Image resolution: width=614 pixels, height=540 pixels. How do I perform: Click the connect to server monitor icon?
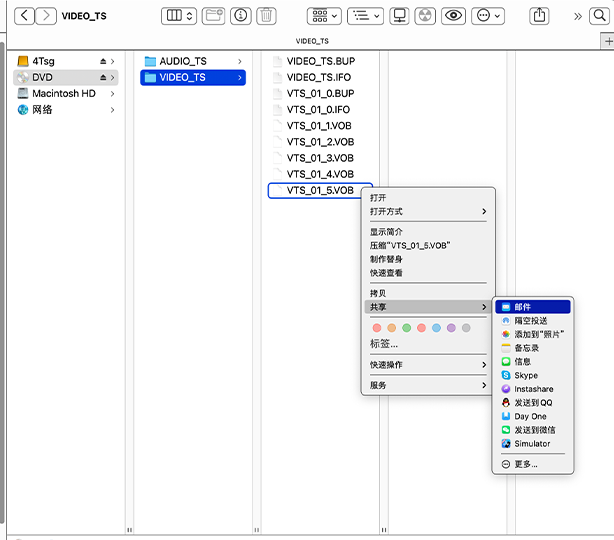click(399, 16)
